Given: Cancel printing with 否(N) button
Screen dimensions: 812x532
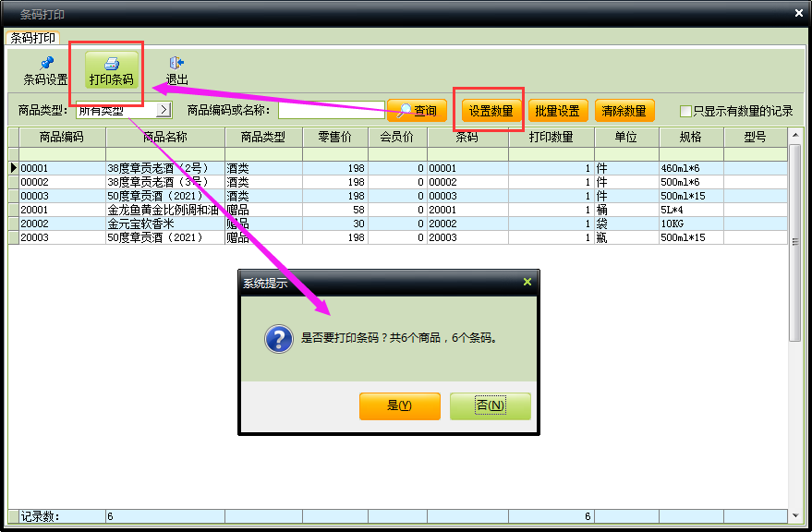Looking at the screenshot, I should point(490,406).
